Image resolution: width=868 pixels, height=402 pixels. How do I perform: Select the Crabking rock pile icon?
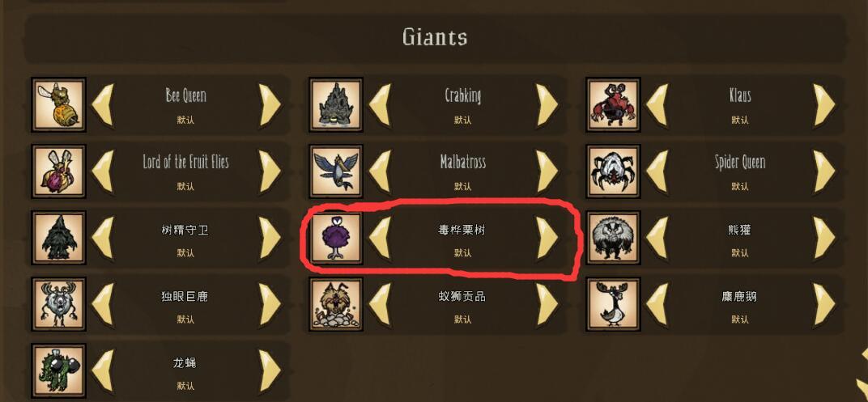tap(336, 104)
